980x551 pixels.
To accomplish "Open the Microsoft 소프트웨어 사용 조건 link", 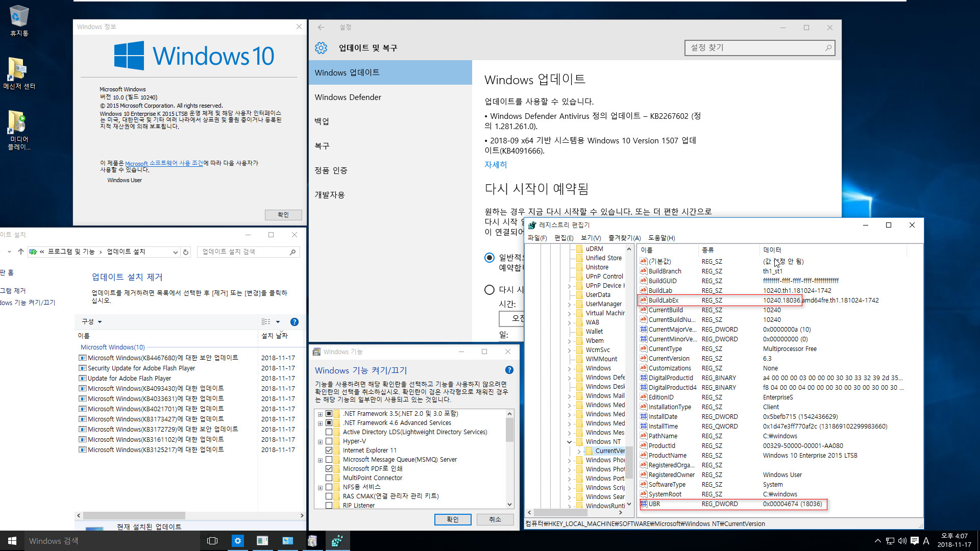I will pos(164,164).
